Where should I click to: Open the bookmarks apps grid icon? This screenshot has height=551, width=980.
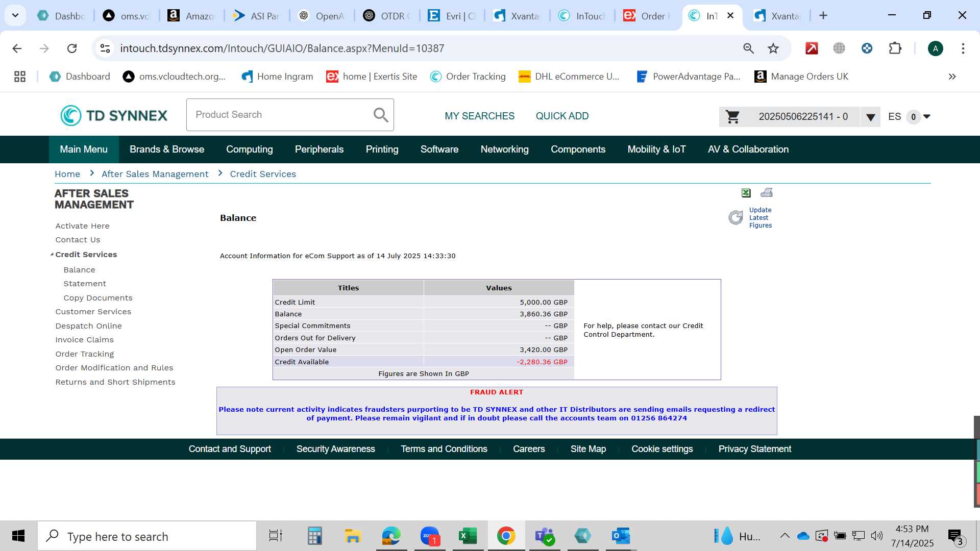coord(20,77)
